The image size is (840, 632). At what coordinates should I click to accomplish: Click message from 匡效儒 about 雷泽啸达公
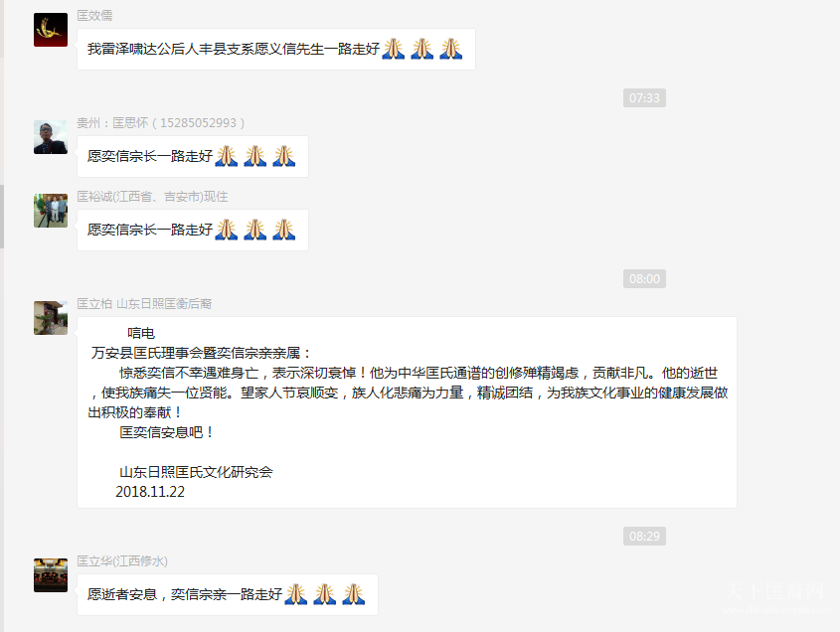click(x=276, y=50)
